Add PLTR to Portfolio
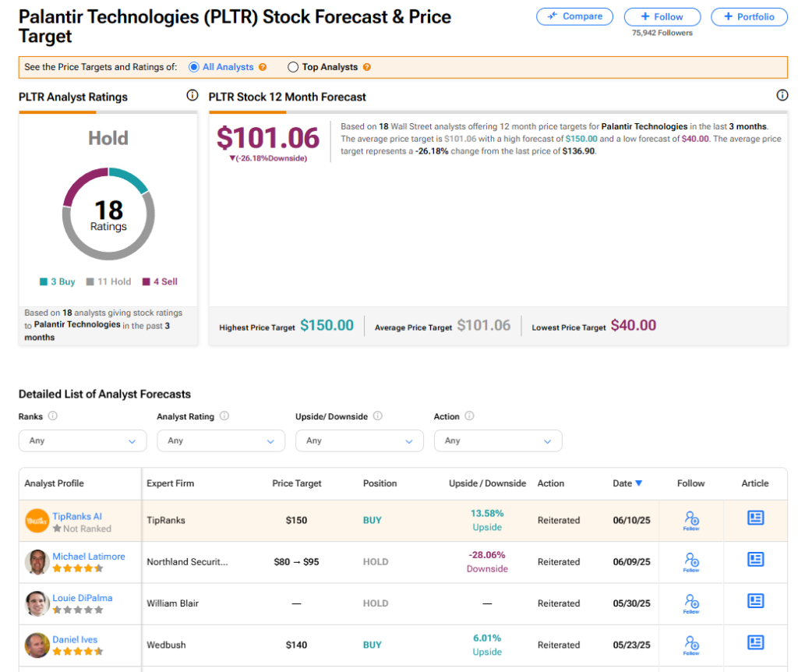Viewport: 798px width, 672px height. pos(749,17)
